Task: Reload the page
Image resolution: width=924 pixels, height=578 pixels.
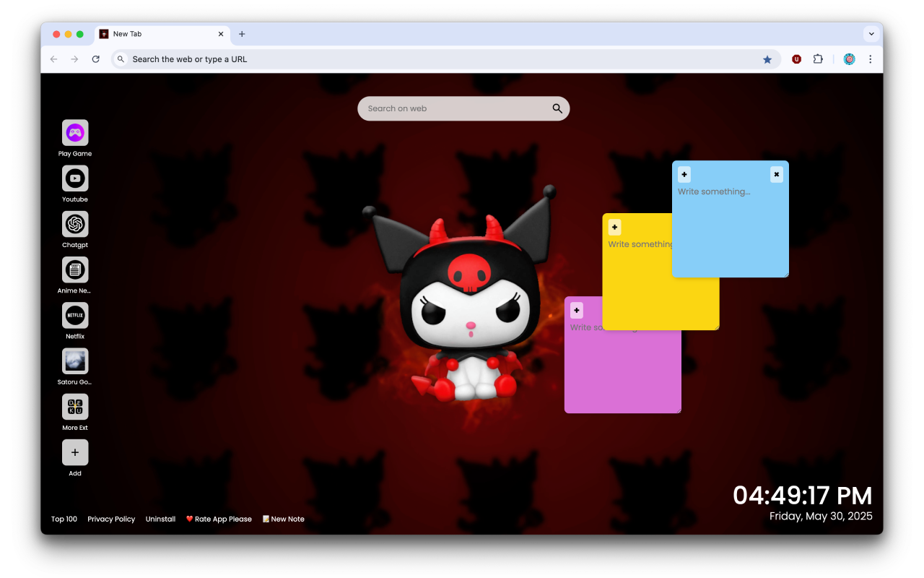Action: [95, 59]
